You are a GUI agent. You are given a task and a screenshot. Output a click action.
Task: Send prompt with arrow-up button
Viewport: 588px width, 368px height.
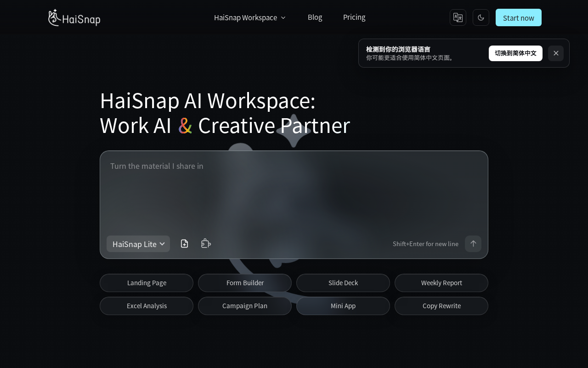(473, 244)
